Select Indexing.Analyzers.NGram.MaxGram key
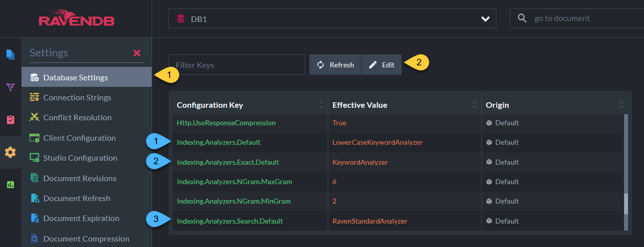This screenshot has height=247, width=644. [234, 182]
